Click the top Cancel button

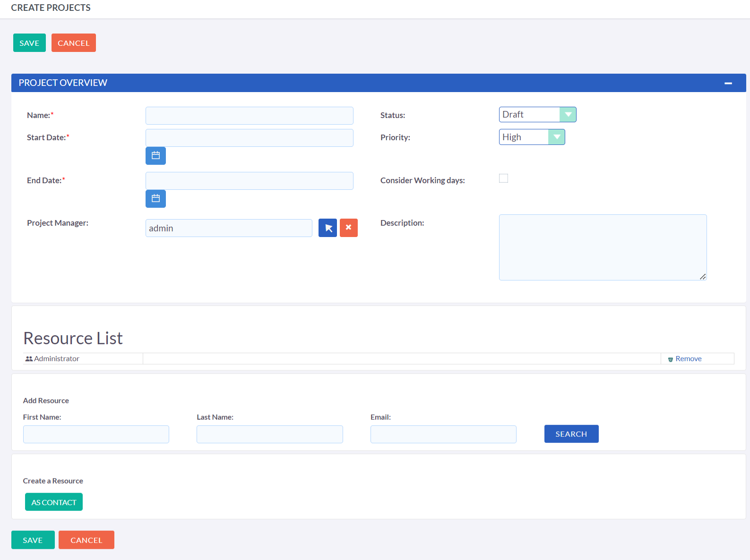point(73,43)
